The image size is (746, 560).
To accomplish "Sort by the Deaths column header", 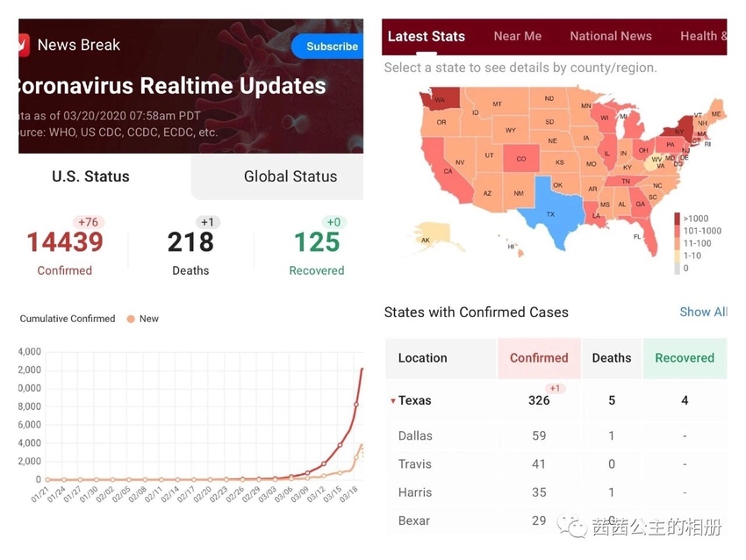I will click(612, 358).
